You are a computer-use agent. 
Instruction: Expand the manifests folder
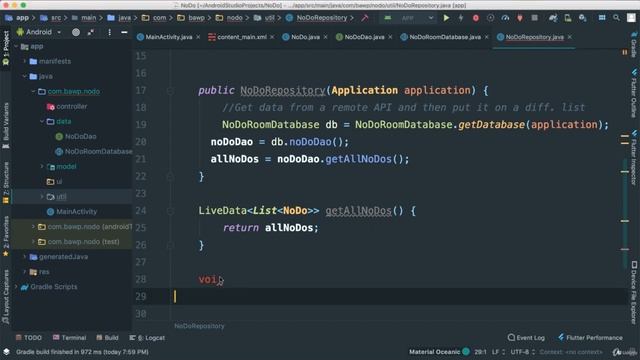coord(24,61)
